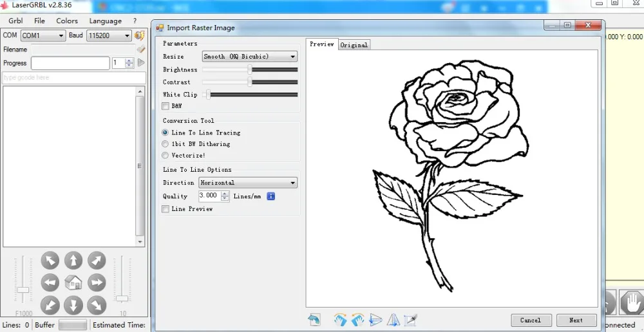Viewport: 644px width, 332px height.
Task: Open the Colors menu
Action: tap(67, 21)
